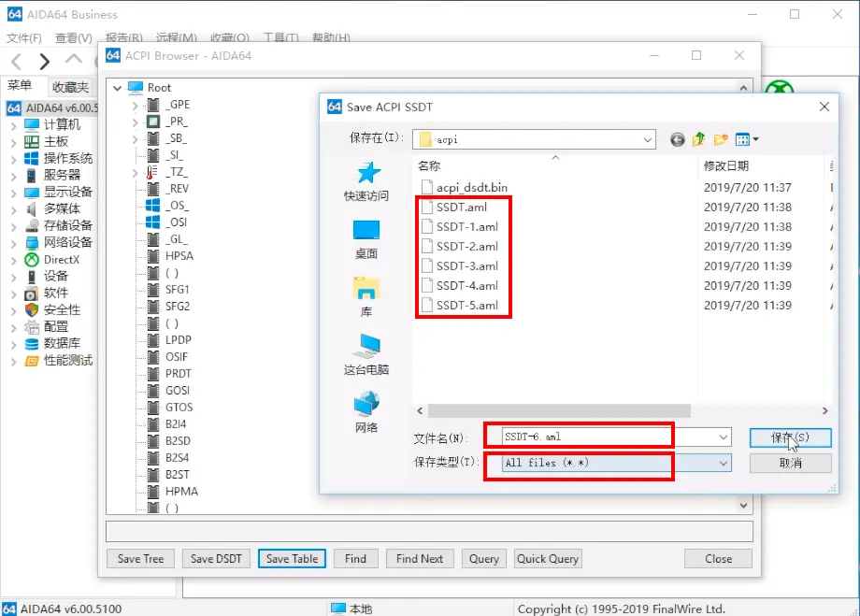Click the 本地 computer icon in status bar

pos(338,609)
